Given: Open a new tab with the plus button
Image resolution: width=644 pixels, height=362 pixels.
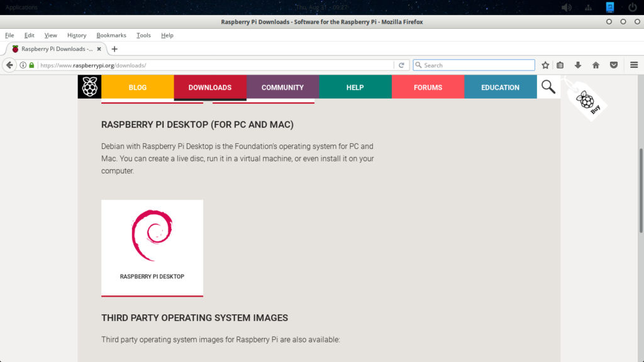Looking at the screenshot, I should (114, 49).
